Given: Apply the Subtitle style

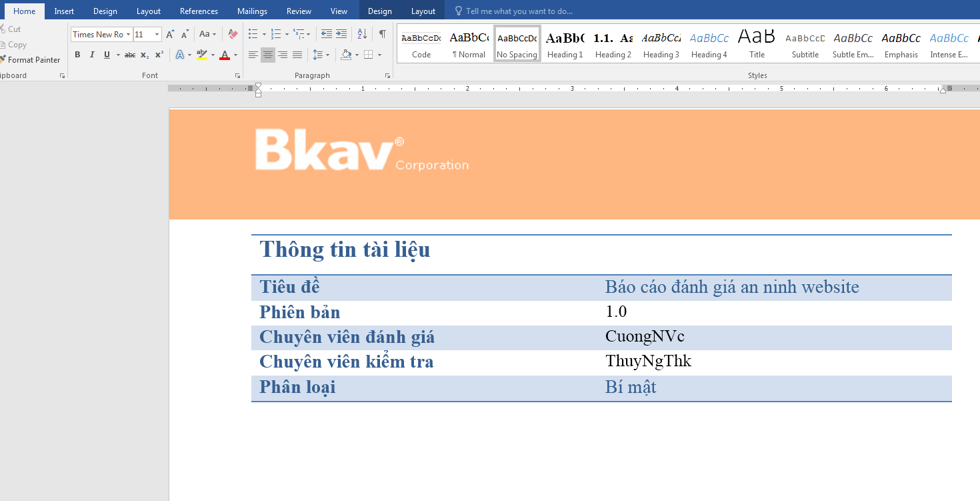Looking at the screenshot, I should 805,44.
